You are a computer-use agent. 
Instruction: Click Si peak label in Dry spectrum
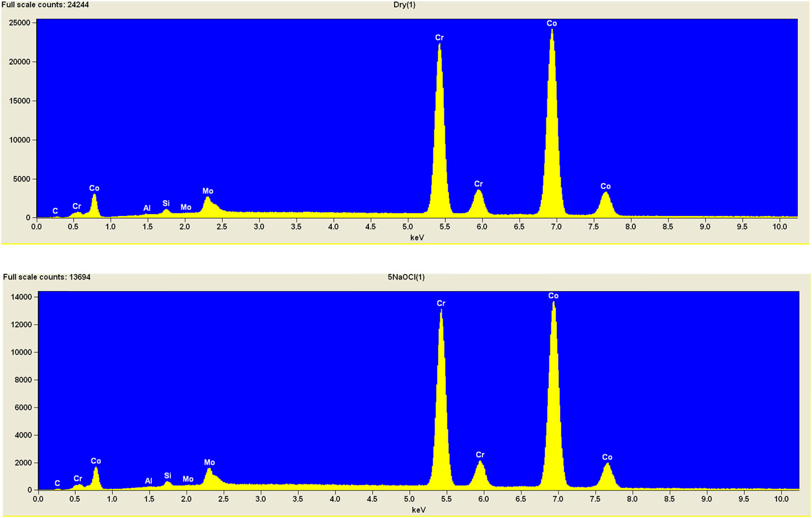click(x=166, y=204)
